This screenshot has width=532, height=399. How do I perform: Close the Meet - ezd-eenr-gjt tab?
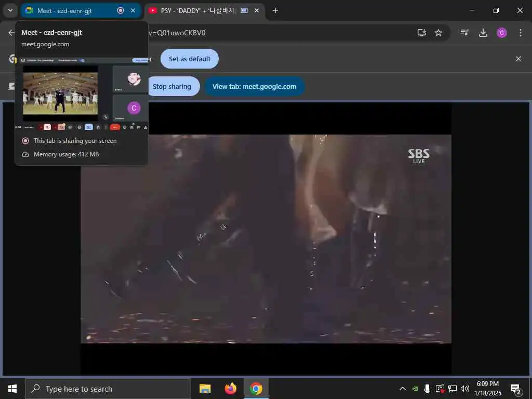133,10
